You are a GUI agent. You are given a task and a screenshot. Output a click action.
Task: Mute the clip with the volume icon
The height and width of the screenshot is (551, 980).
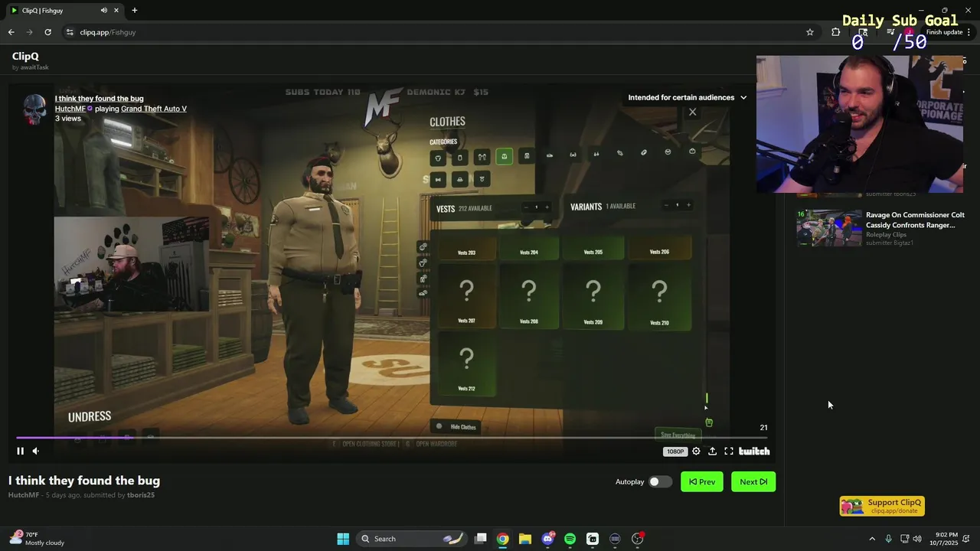click(35, 451)
